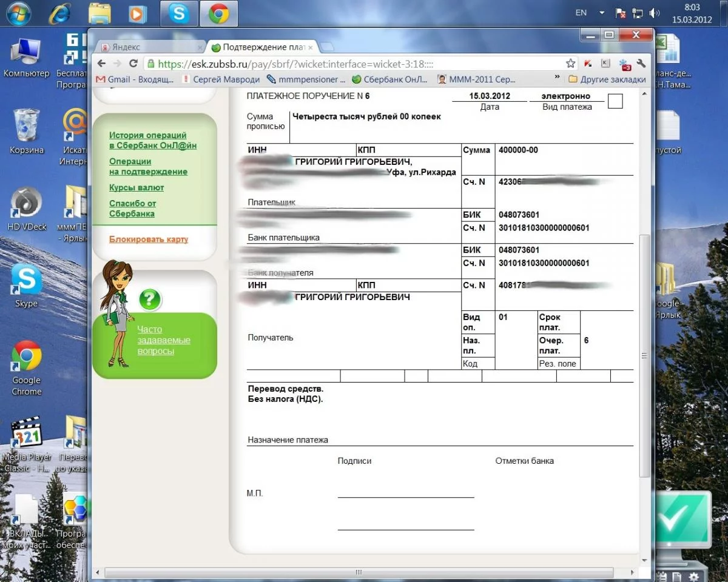The height and width of the screenshot is (582, 728).
Task: Click the horizontal scrollbar at window bottom
Action: pos(359,572)
